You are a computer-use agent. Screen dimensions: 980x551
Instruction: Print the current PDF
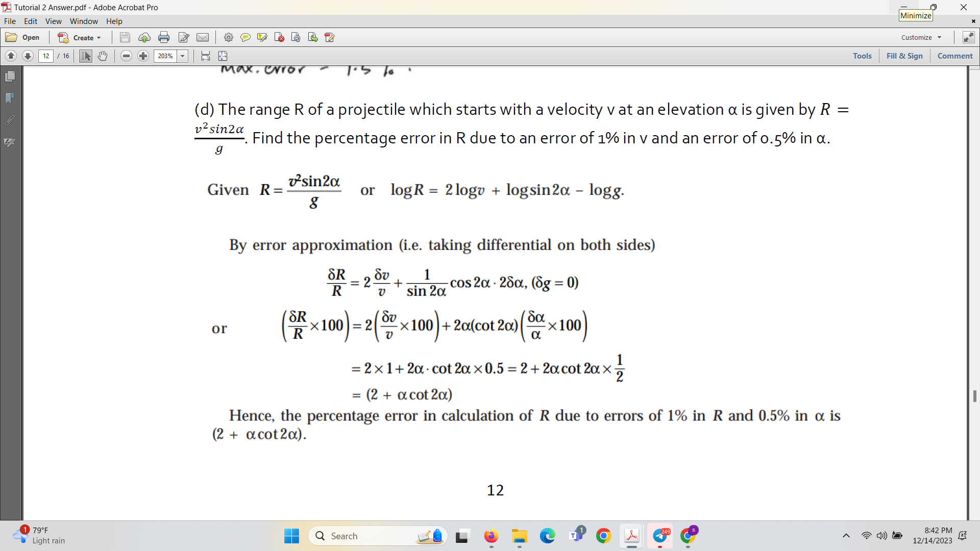tap(164, 37)
